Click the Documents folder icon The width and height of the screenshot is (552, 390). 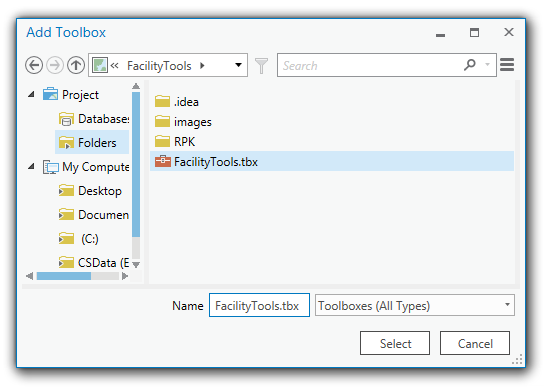[66, 214]
